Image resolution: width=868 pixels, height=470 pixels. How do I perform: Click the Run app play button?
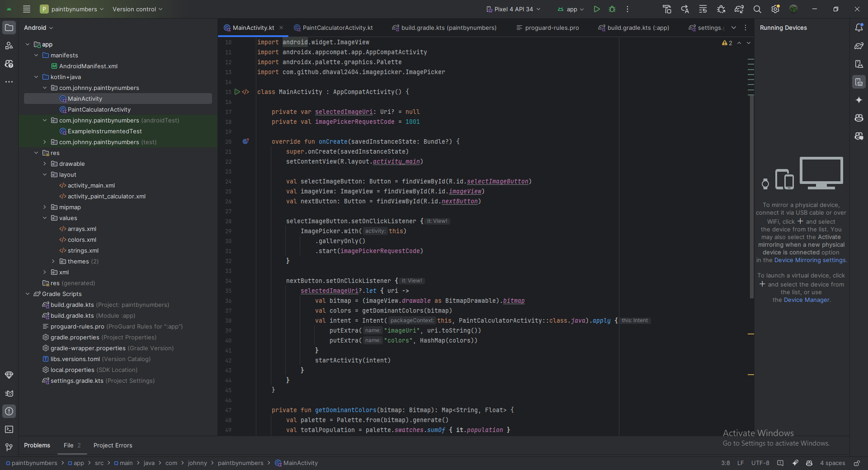pos(597,9)
